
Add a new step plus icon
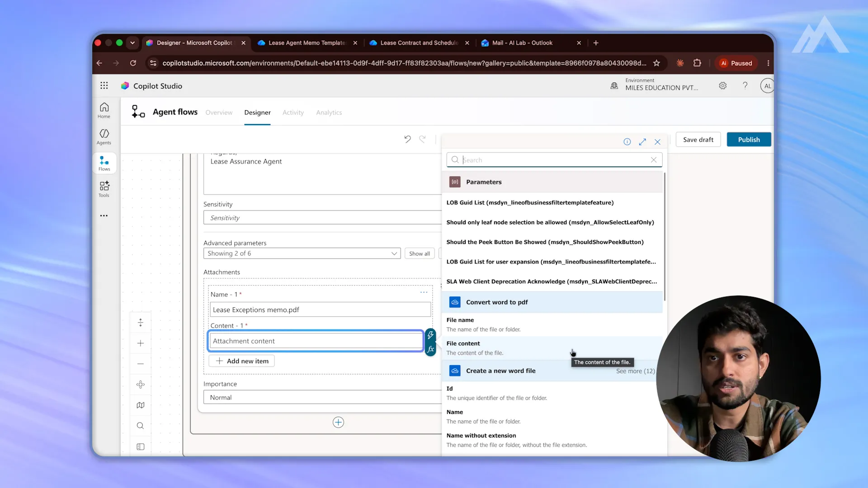click(x=338, y=422)
